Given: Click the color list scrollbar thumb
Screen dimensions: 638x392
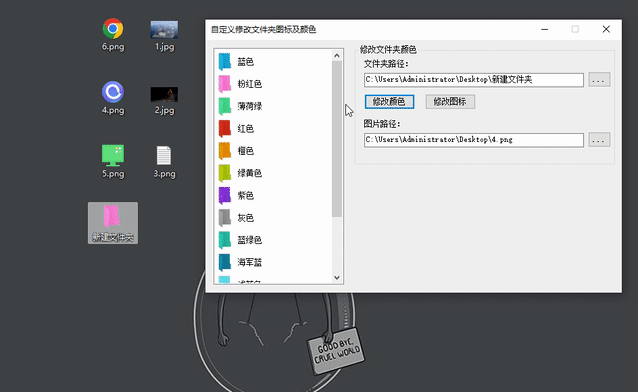Looking at the screenshot, I should 337,139.
